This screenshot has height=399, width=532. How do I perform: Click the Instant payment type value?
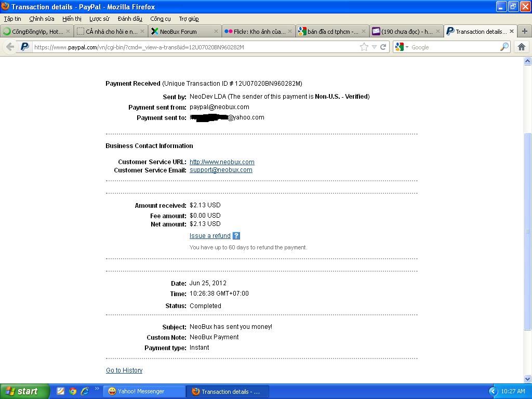(x=199, y=348)
